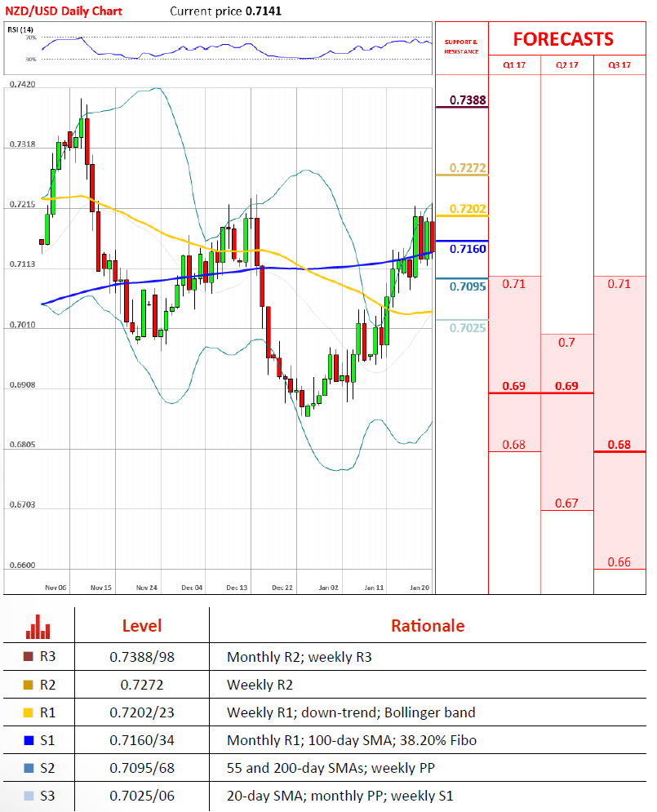Click the 'Weekly R1; down-trend; Bollinger band' rationale
The image size is (657, 812).
click(x=351, y=712)
